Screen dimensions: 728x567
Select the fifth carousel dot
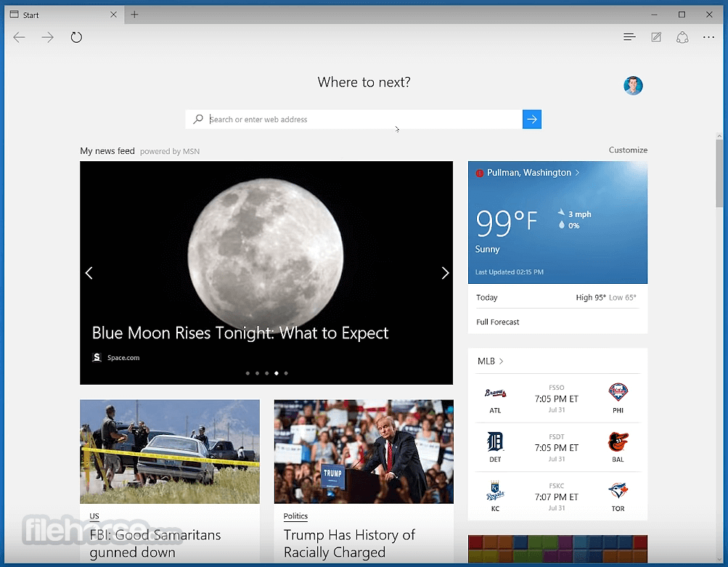pos(286,373)
